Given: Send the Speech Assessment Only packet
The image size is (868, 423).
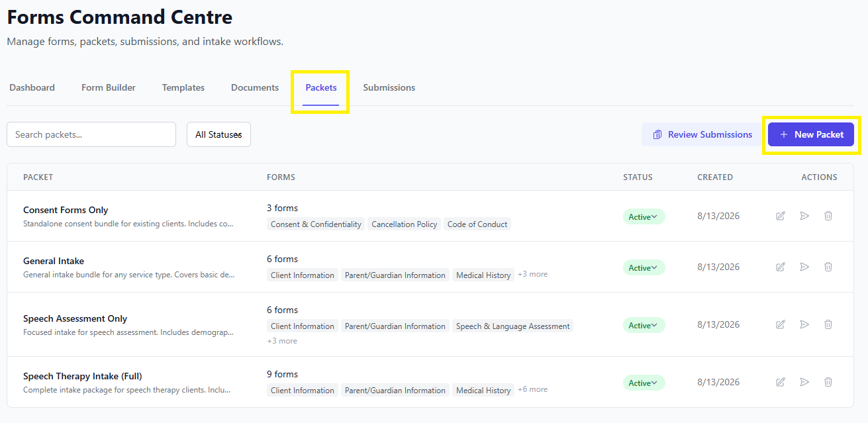Looking at the screenshot, I should click(x=804, y=324).
